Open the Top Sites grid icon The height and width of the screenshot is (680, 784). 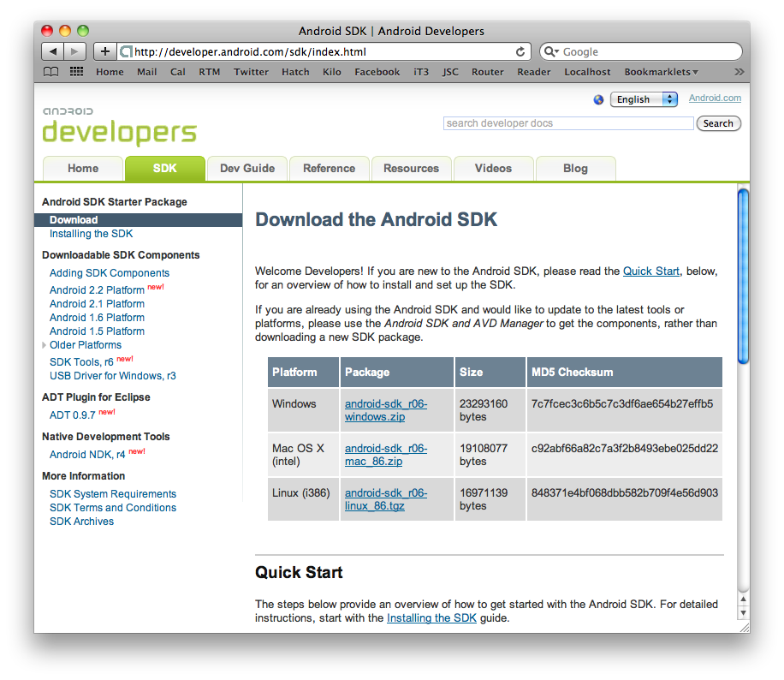pyautogui.click(x=76, y=72)
